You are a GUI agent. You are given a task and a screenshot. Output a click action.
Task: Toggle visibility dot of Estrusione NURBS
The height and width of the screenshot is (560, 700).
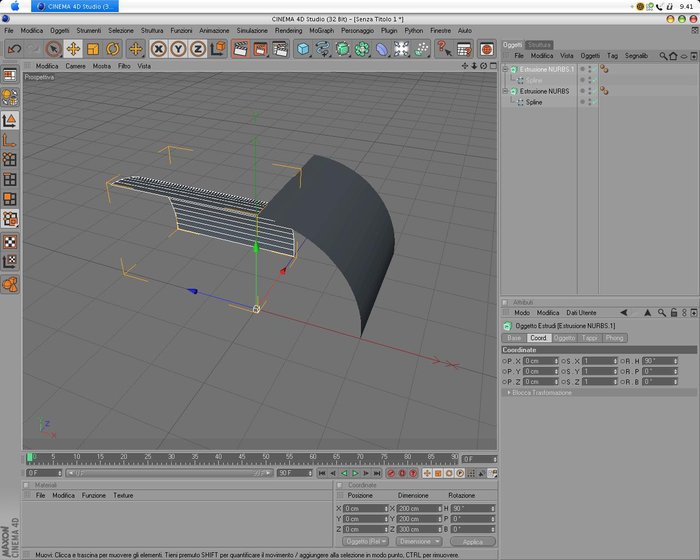click(x=582, y=91)
